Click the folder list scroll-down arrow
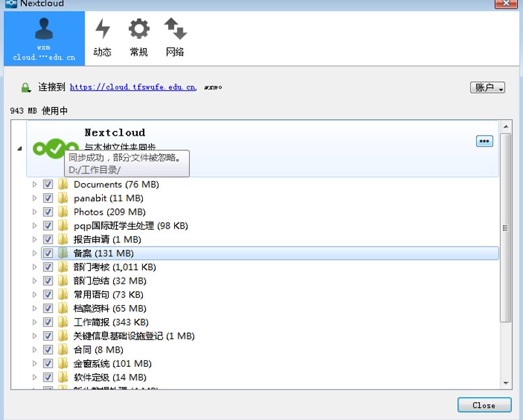Viewport: 523px width, 420px height. point(505,383)
